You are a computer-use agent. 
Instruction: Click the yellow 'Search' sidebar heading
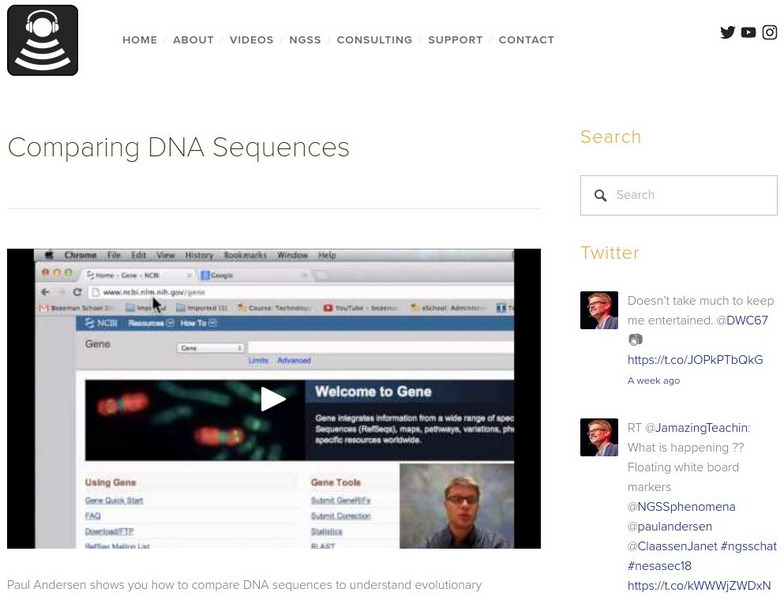(611, 137)
